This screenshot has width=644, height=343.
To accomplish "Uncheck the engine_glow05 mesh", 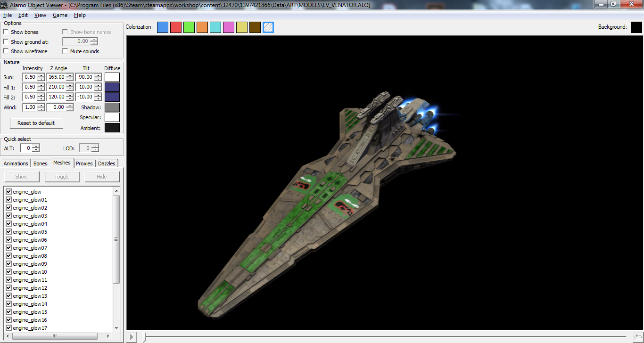I will (8, 232).
